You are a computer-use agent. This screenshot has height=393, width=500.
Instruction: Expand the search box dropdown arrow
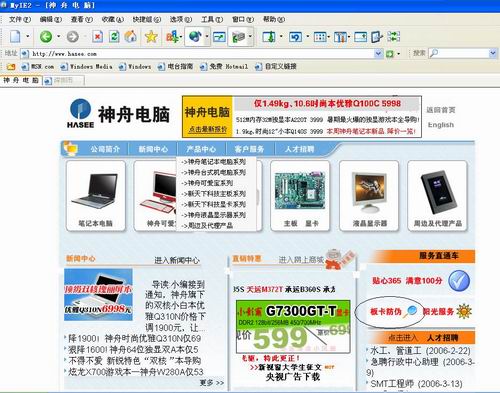tap(493, 53)
